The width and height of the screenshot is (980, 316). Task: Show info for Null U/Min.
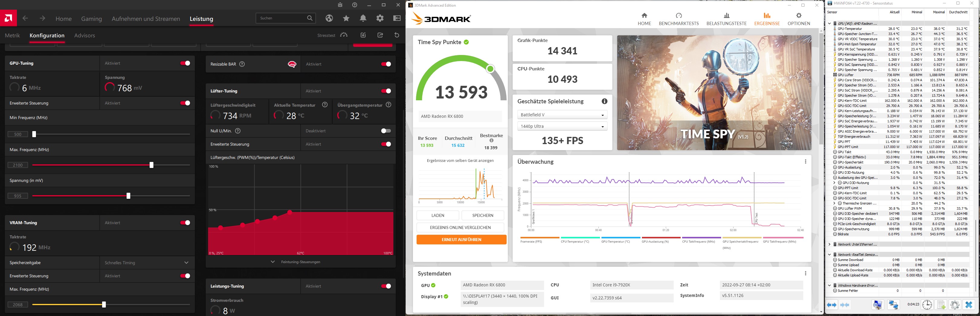click(x=238, y=131)
